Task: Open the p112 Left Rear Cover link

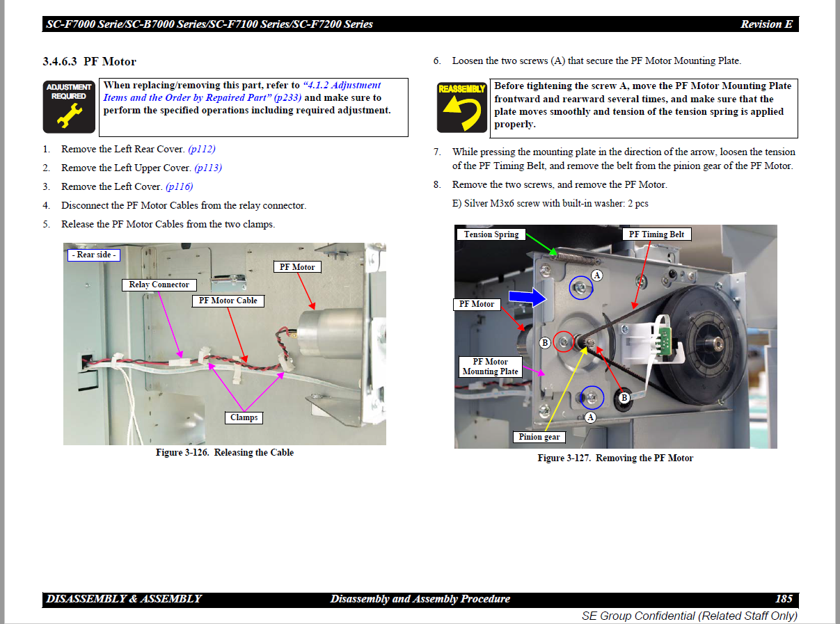Action: pyautogui.click(x=201, y=149)
